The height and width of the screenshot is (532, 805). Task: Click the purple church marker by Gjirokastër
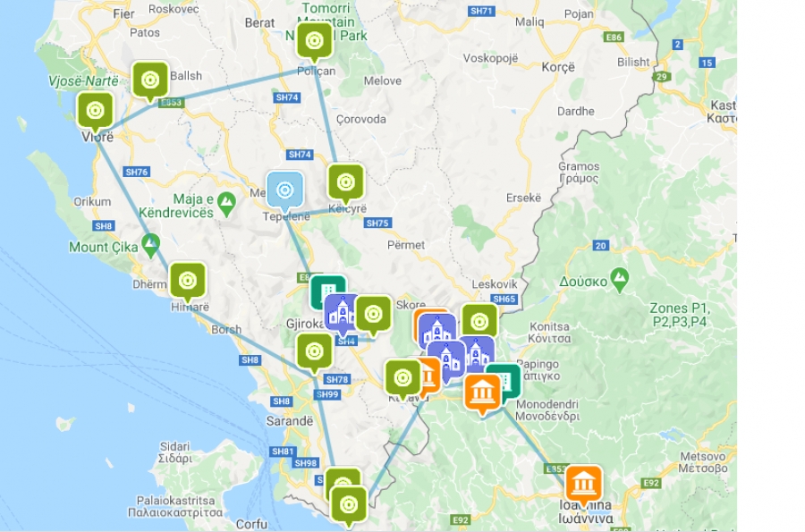pyautogui.click(x=341, y=312)
